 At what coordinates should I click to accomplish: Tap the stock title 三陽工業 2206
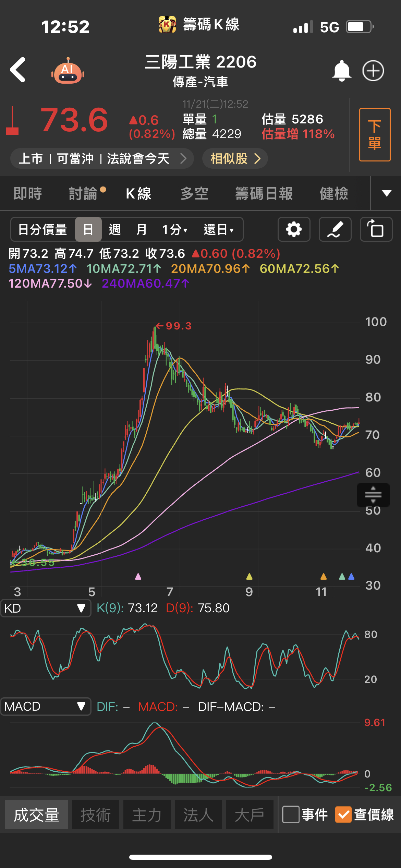tap(200, 62)
